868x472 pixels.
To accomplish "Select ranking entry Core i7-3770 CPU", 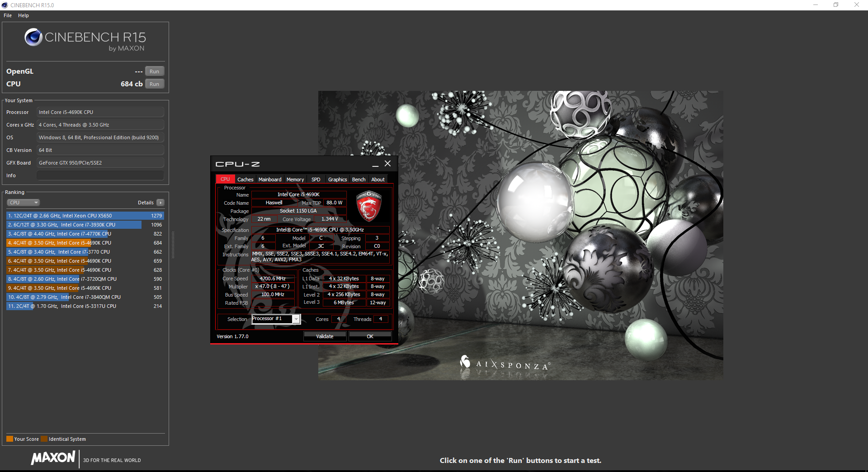I will point(85,252).
